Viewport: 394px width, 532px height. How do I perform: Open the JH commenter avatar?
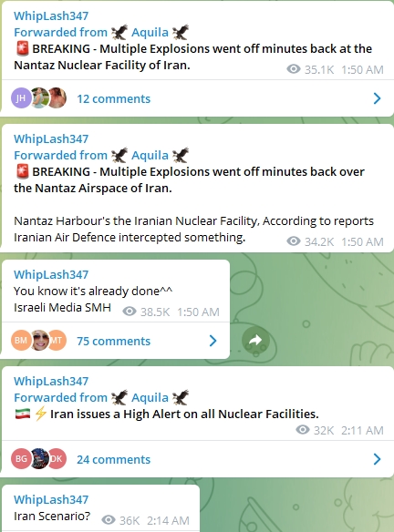21,98
